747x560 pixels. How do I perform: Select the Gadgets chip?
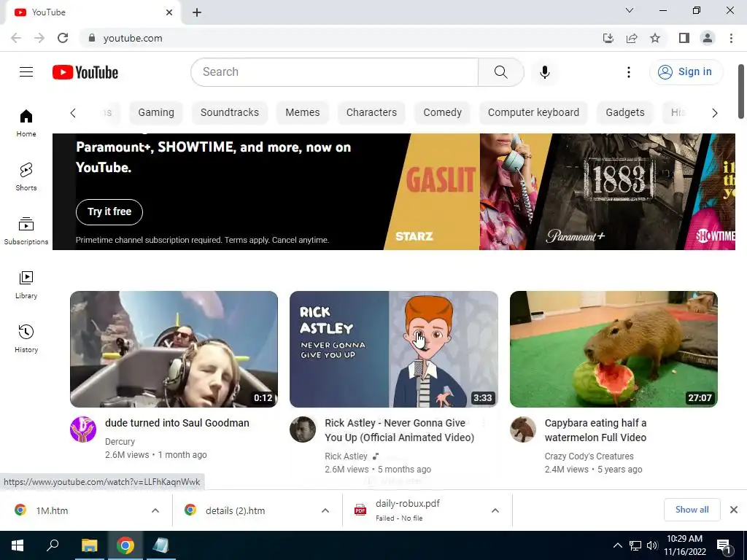click(625, 112)
